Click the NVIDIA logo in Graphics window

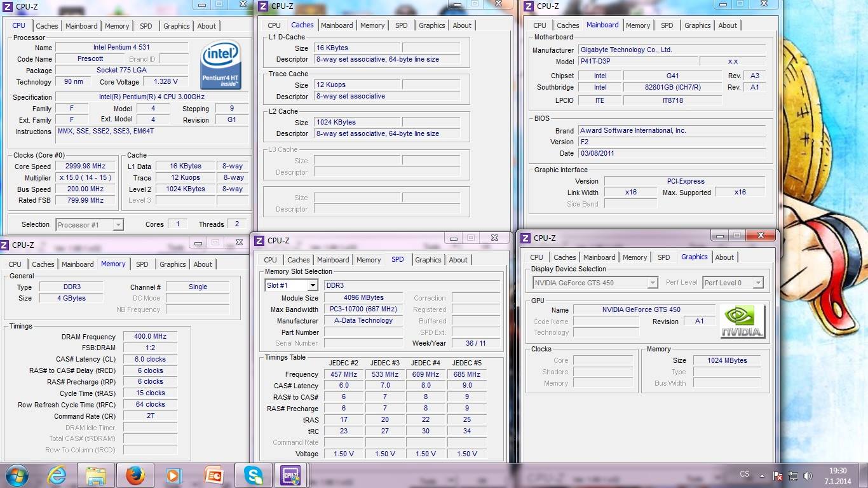coord(742,322)
